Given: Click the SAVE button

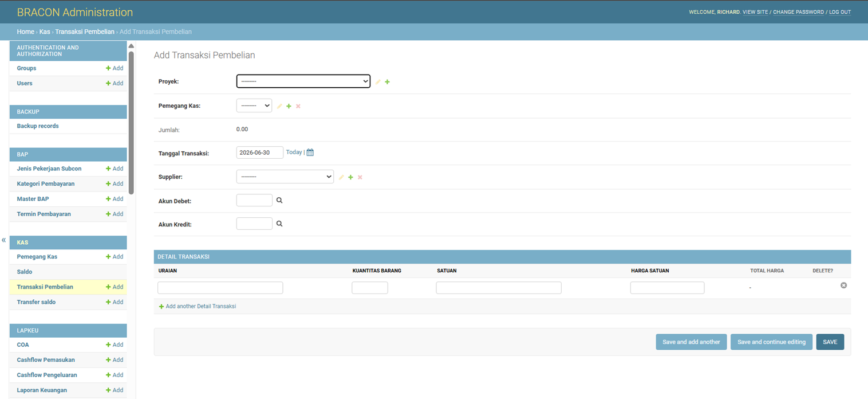Looking at the screenshot, I should point(830,342).
